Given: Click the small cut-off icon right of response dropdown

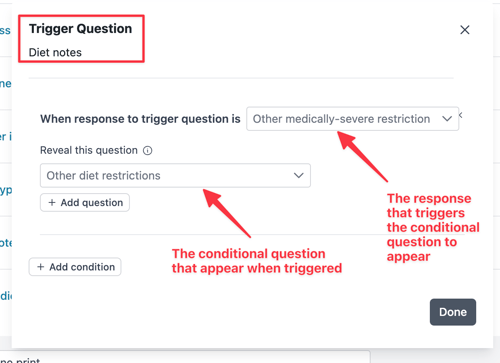Looking at the screenshot, I should point(460,115).
